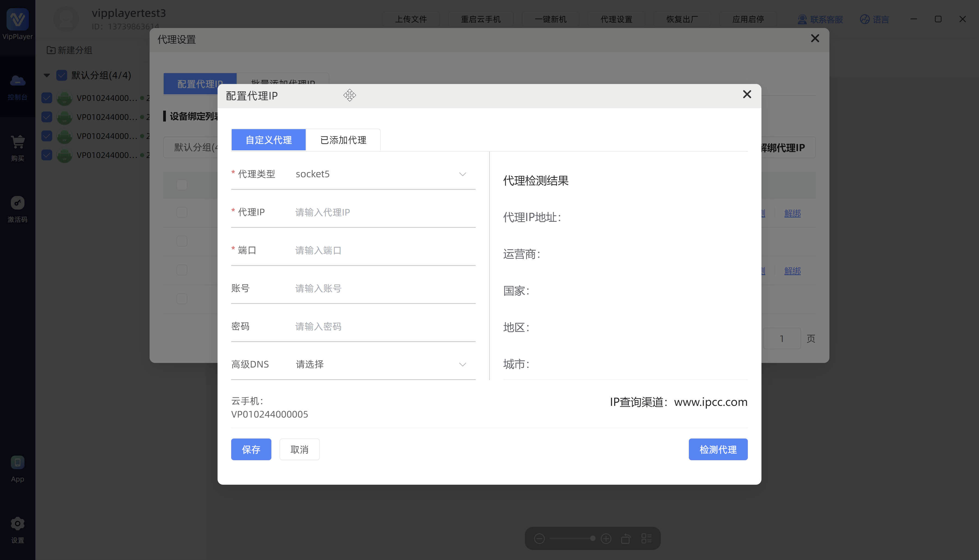Close the 配置代理IP dialog

pyautogui.click(x=747, y=94)
